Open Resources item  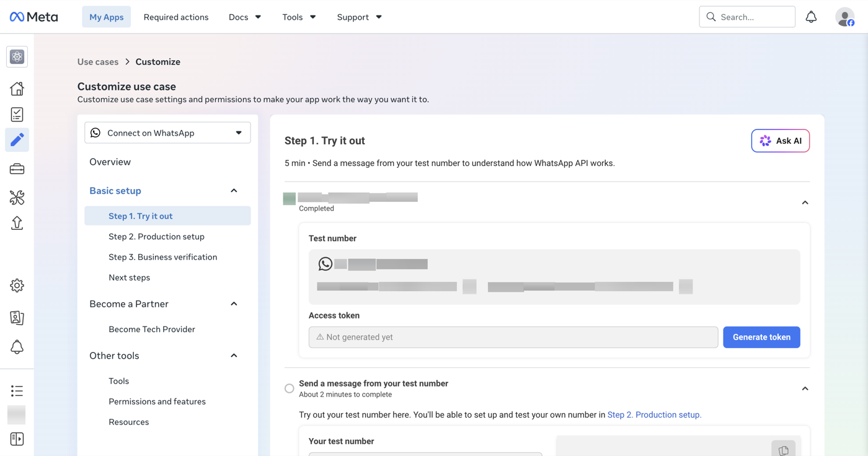pyautogui.click(x=128, y=422)
